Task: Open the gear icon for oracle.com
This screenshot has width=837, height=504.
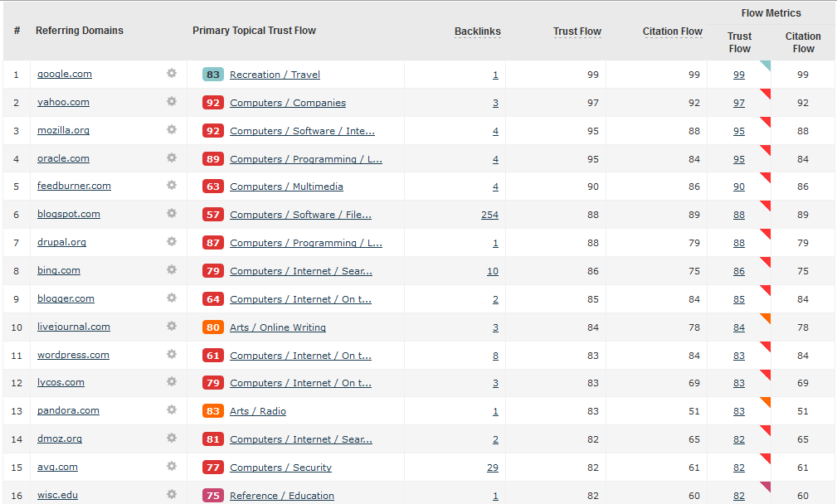Action: [172, 157]
